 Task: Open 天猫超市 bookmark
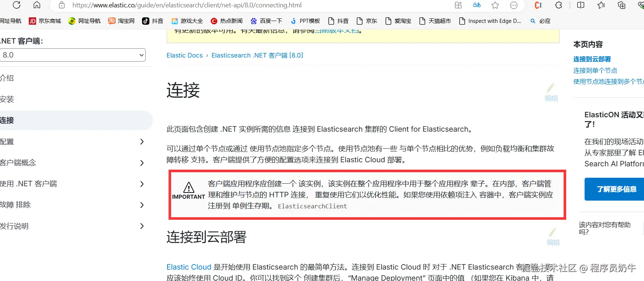pyautogui.click(x=435, y=21)
